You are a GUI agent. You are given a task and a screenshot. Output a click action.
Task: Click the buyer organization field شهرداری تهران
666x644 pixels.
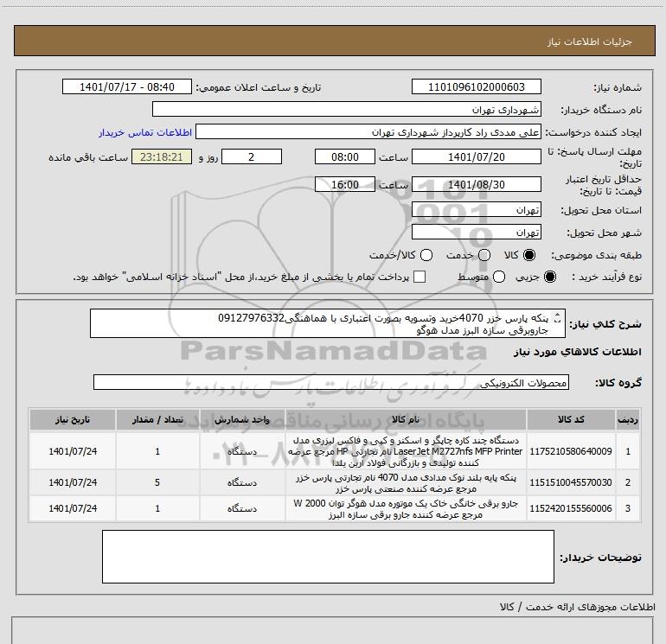click(347, 109)
